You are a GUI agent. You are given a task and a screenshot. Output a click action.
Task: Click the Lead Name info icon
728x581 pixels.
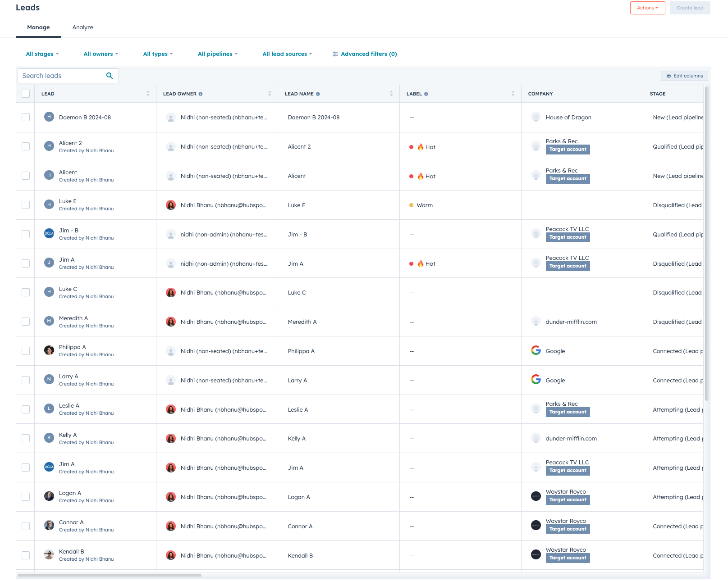pos(318,94)
